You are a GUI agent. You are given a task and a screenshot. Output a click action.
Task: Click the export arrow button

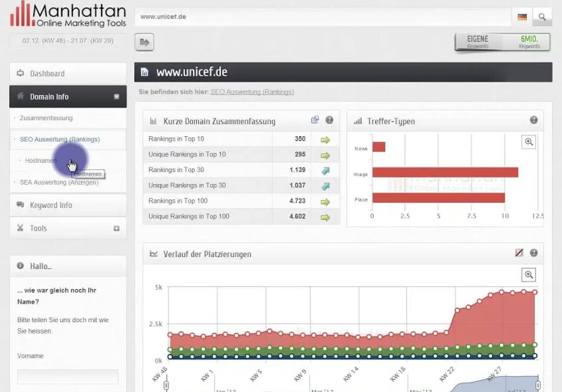click(x=144, y=42)
